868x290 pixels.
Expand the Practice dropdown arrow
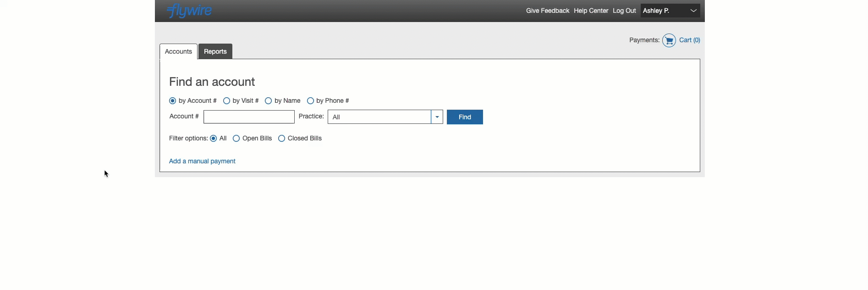437,117
